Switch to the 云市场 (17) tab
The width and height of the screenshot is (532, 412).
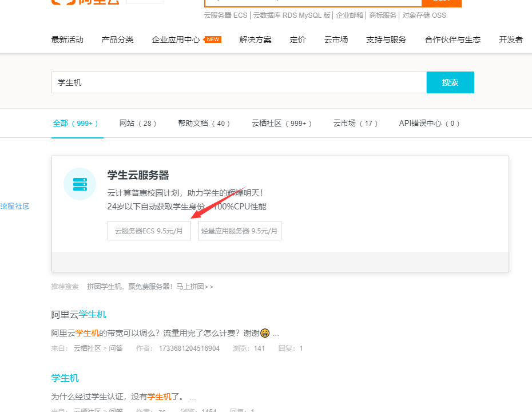pyautogui.click(x=355, y=123)
